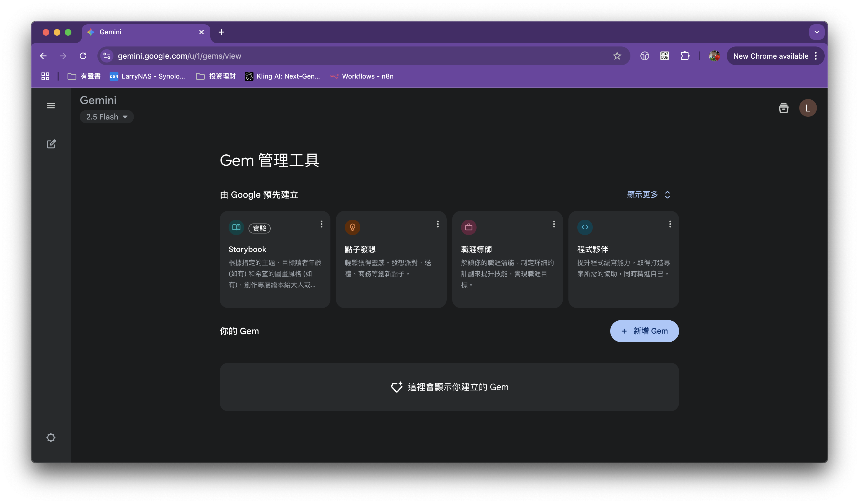
Task: Reload the current page
Action: click(83, 56)
